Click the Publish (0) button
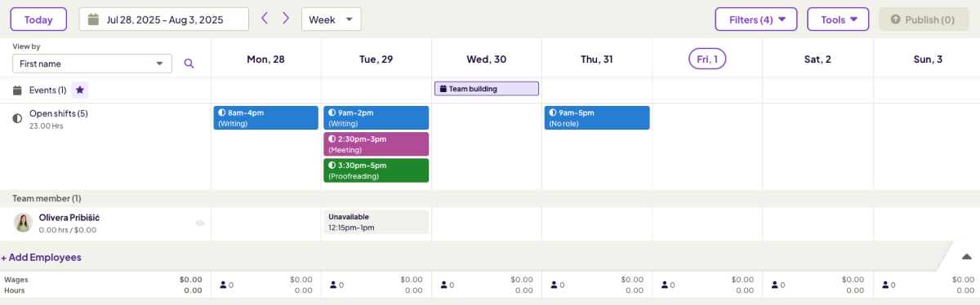980x305 pixels. (x=924, y=19)
